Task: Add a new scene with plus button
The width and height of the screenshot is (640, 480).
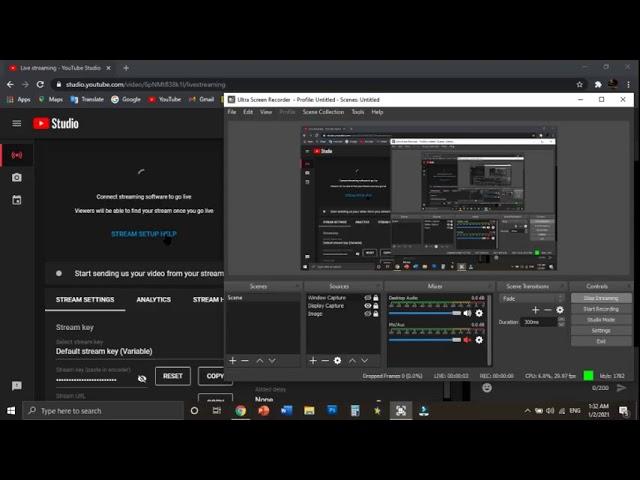Action: [233, 361]
